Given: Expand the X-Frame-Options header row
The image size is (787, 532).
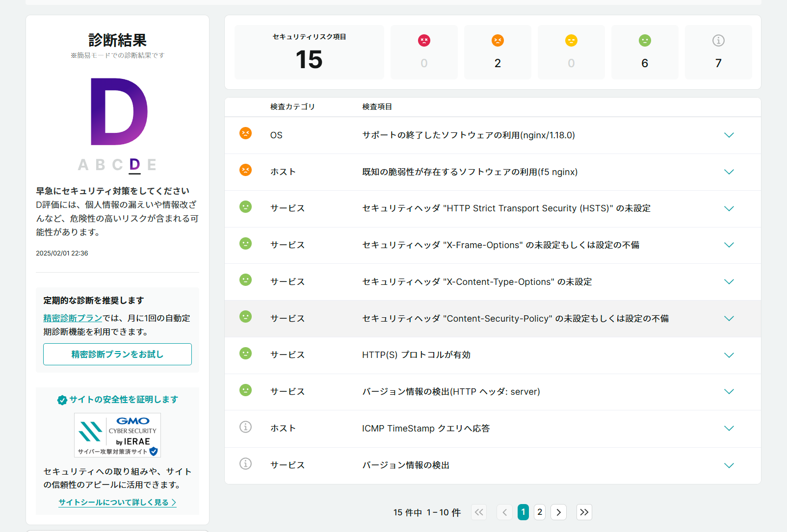Looking at the screenshot, I should pos(729,245).
